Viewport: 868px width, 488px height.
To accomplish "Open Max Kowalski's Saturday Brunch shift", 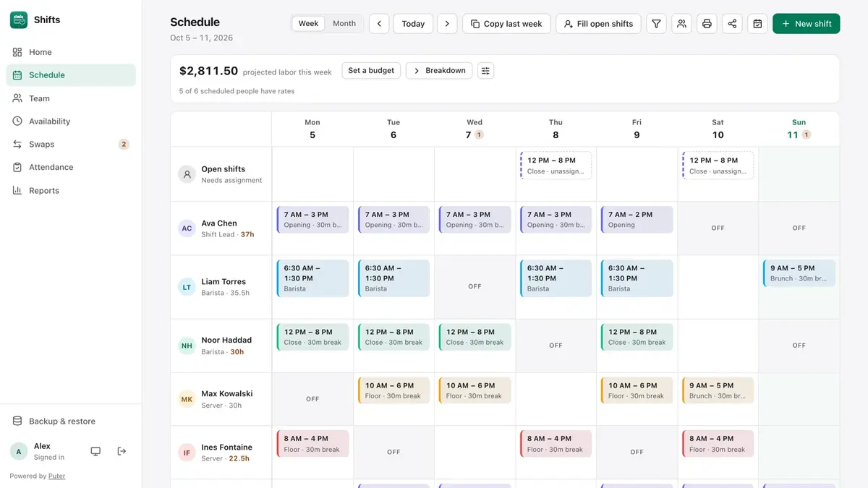I will [718, 390].
